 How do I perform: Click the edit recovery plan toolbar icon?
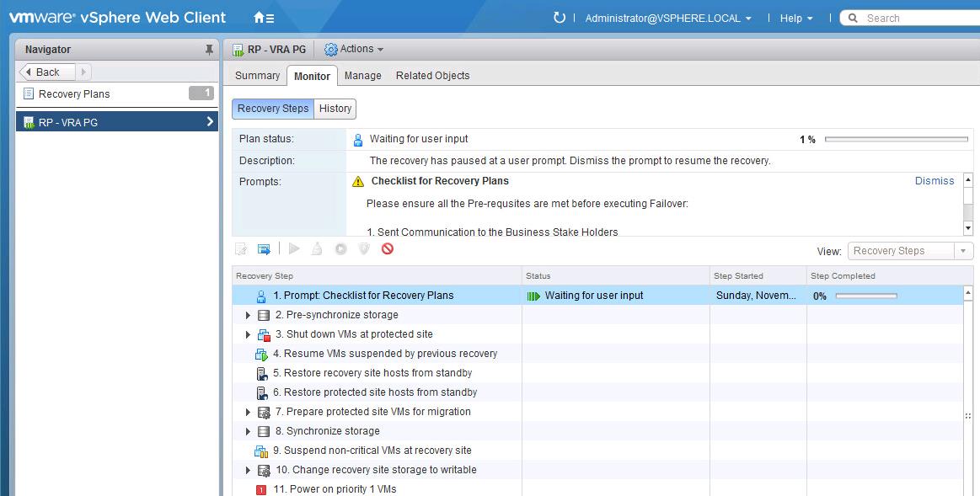241,249
